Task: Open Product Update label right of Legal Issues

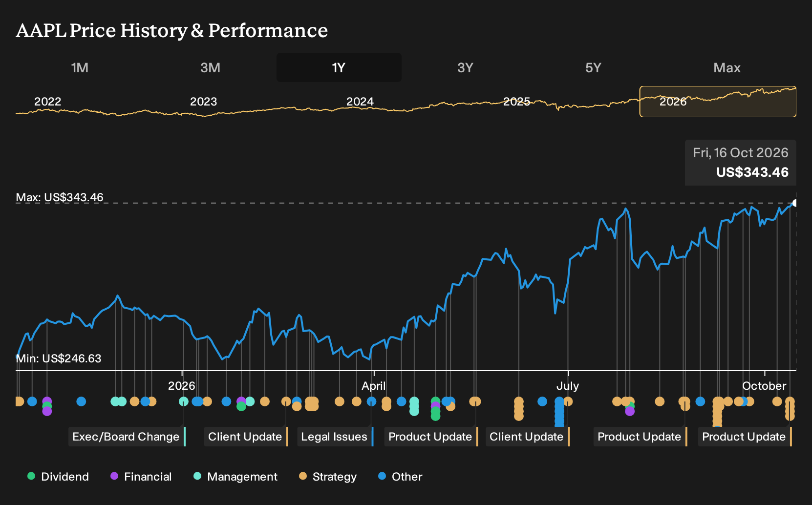Action: (x=431, y=437)
